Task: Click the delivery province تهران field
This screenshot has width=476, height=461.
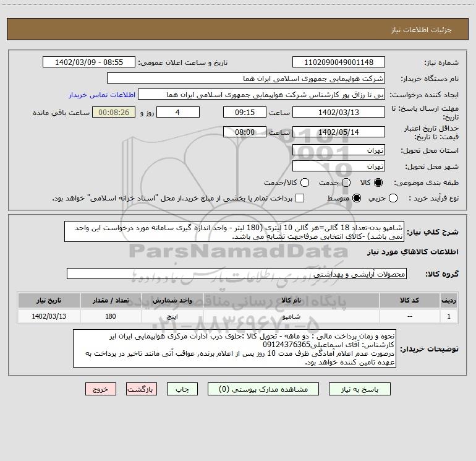Action: click(339, 150)
